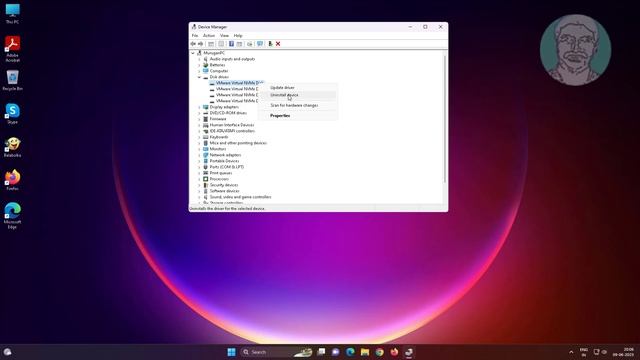Expand Audio inputs and outputs

(199, 59)
